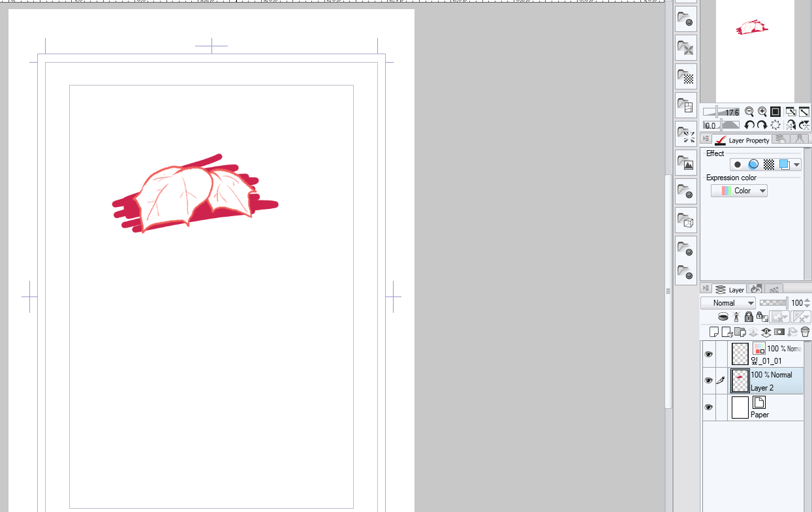This screenshot has height=512, width=812.
Task: Click the vertical canvas scrollbar
Action: pyautogui.click(x=668, y=291)
